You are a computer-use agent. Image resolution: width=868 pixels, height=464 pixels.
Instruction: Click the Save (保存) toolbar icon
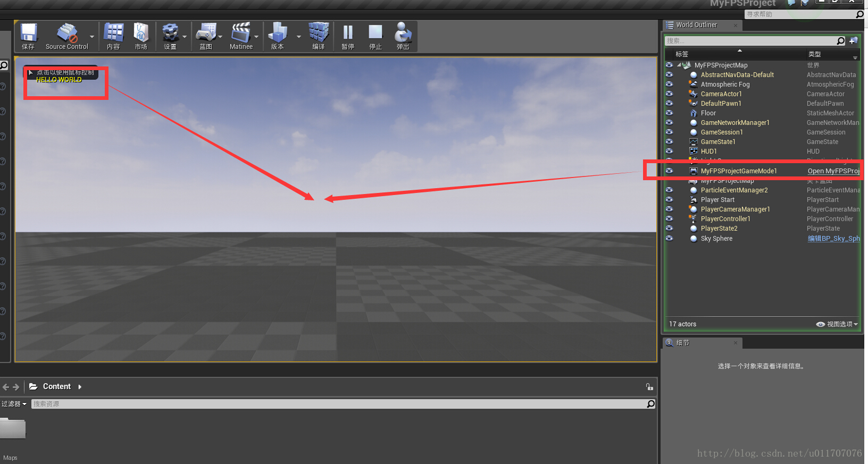(28, 36)
